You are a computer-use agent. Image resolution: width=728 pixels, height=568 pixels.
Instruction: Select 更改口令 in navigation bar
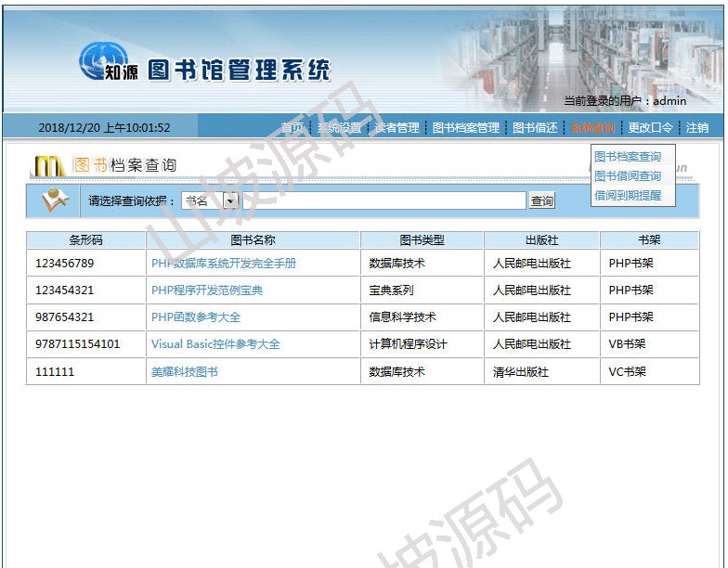650,128
